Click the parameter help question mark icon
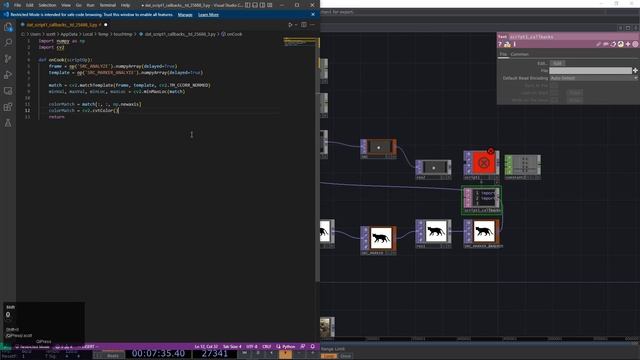 [500, 44]
